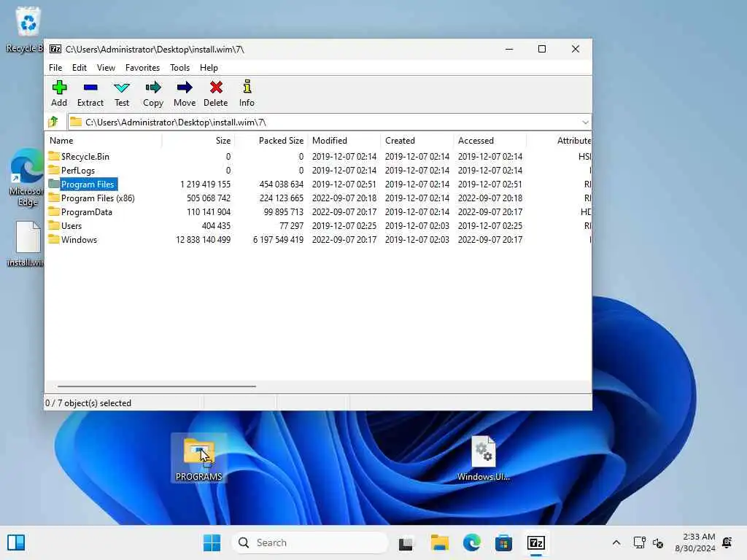The width and height of the screenshot is (747, 560).
Task: Click the taskbar Search box
Action: coord(310,542)
